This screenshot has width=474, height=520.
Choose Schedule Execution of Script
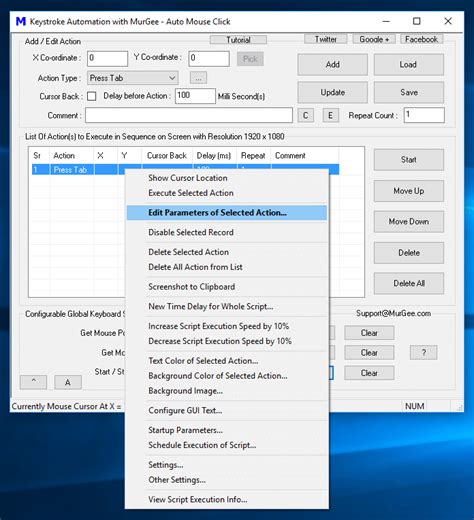(x=227, y=445)
